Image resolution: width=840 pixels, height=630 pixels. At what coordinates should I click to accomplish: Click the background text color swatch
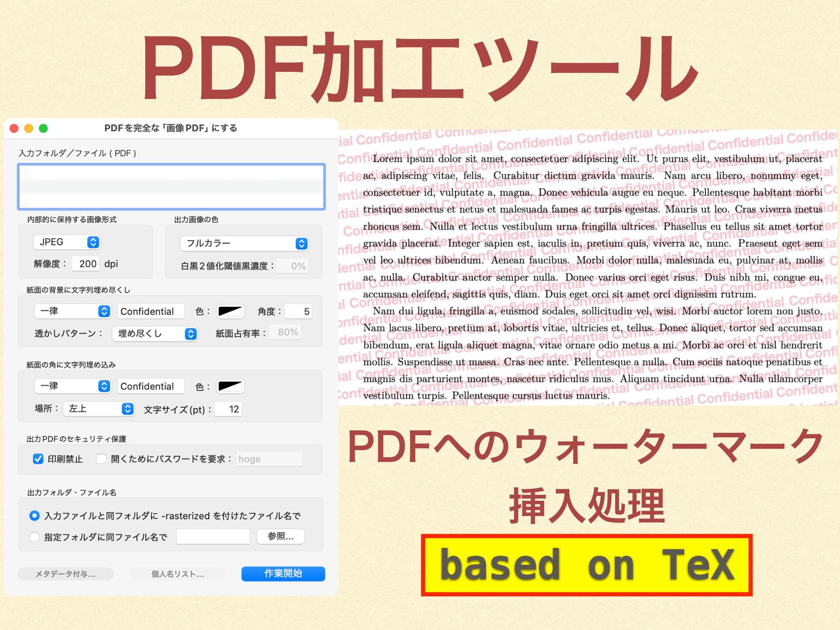click(x=230, y=311)
